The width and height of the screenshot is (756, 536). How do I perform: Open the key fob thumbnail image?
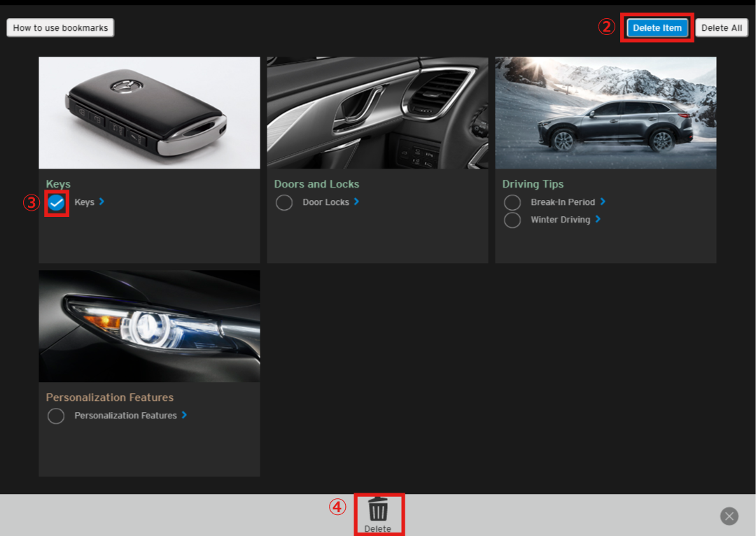pos(149,113)
